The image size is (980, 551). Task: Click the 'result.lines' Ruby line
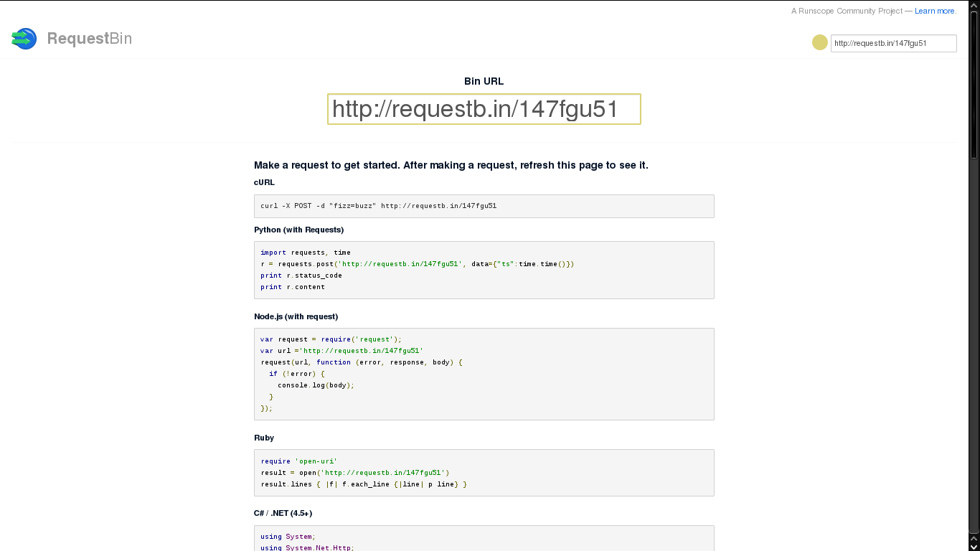(364, 484)
